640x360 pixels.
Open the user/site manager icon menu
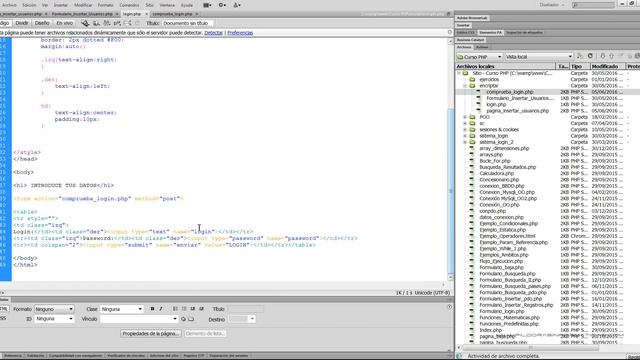tap(236, 5)
